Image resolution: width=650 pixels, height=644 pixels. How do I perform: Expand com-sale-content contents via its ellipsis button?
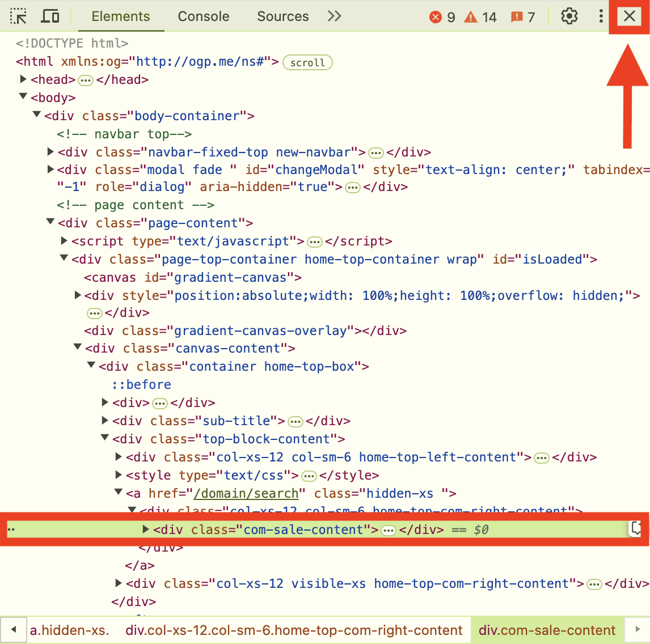pyautogui.click(x=388, y=529)
